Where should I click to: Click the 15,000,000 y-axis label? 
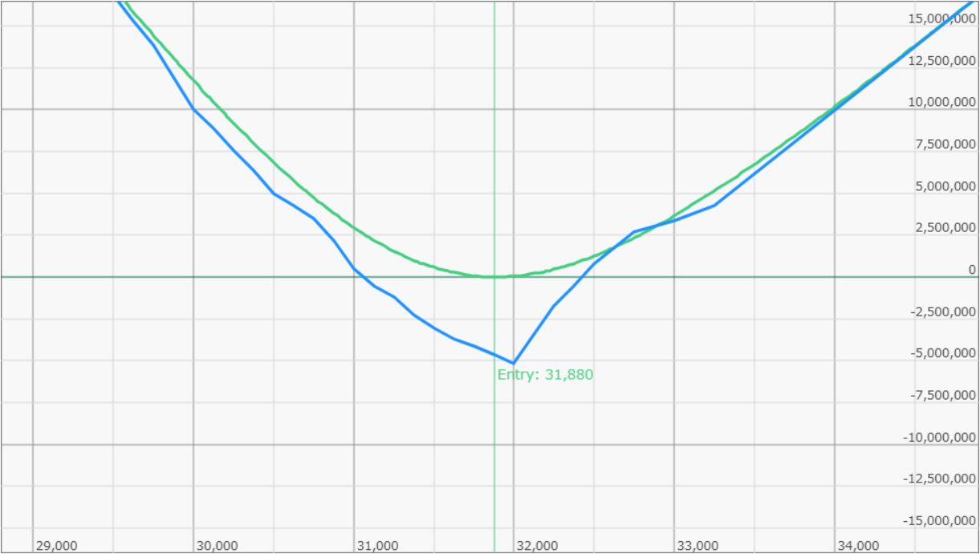[x=944, y=18]
